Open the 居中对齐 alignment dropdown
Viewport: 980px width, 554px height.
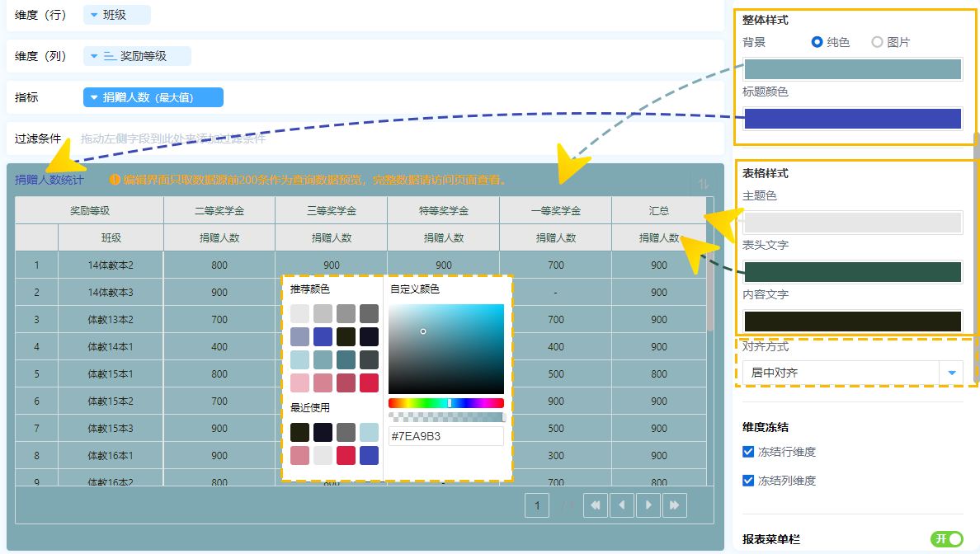tap(953, 373)
